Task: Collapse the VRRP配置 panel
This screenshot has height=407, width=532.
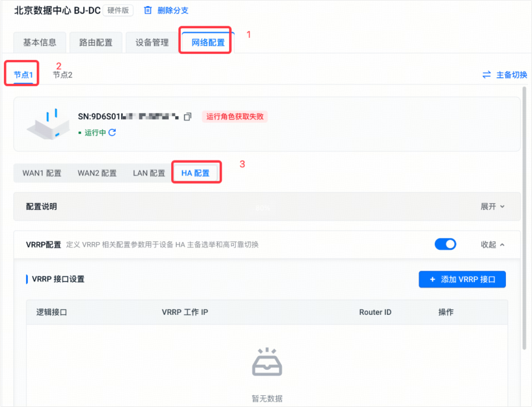Action: pos(493,245)
